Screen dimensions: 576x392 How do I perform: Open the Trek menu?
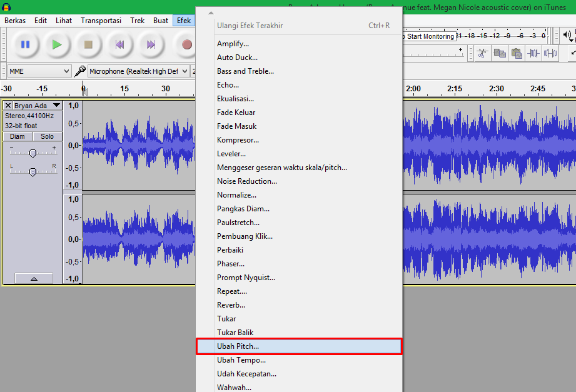(138, 21)
